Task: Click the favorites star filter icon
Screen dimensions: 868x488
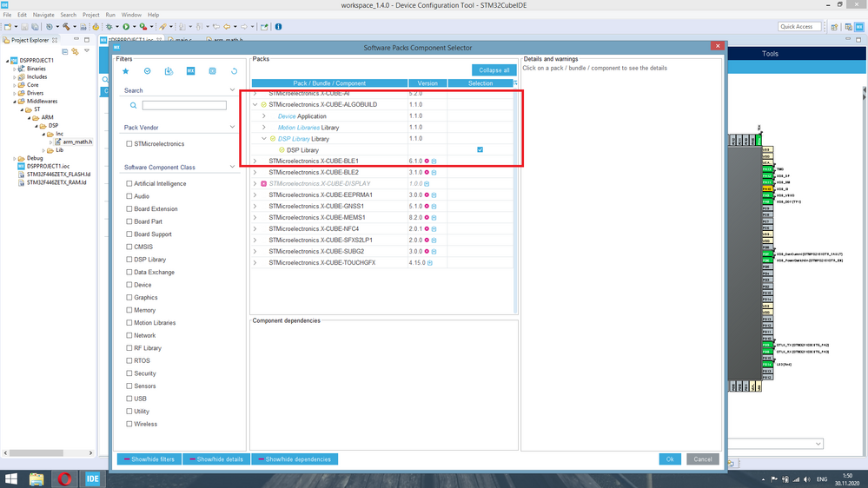Action: pos(126,71)
